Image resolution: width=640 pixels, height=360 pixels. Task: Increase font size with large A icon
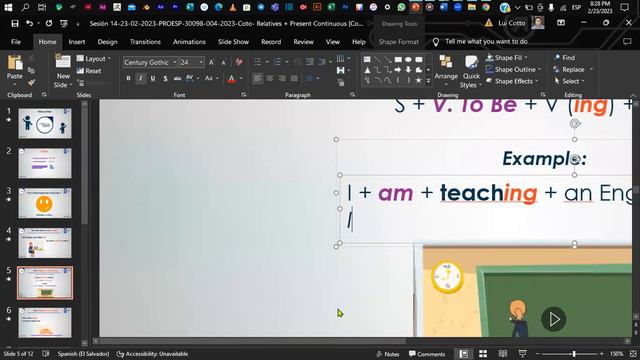(x=211, y=62)
